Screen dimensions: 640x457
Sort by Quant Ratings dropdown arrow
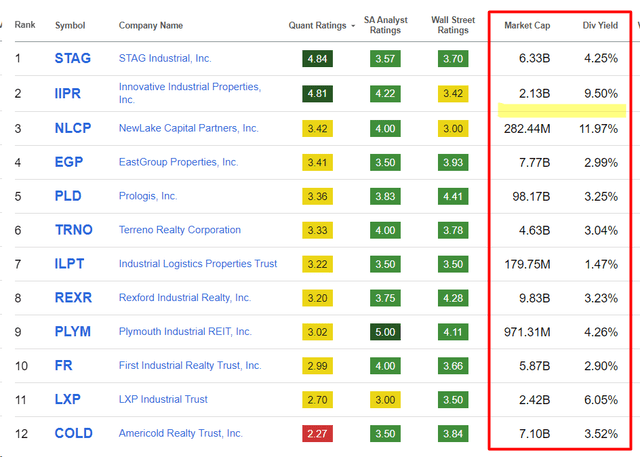pyautogui.click(x=353, y=26)
